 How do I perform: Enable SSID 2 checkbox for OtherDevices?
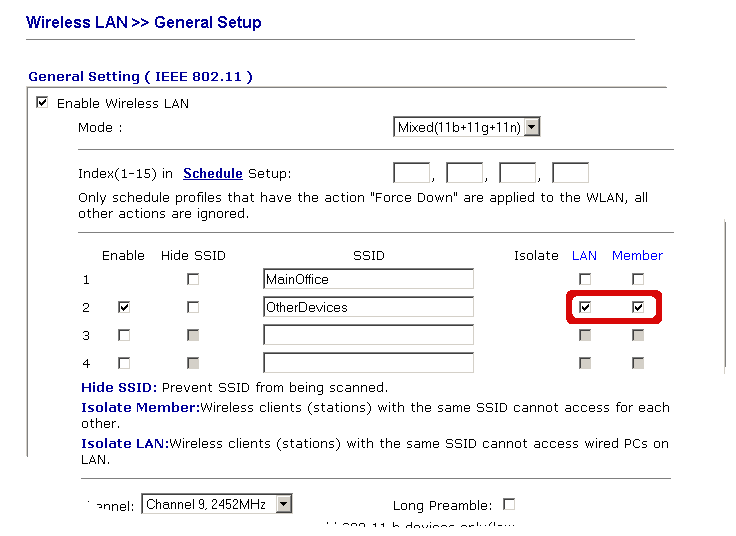click(x=123, y=307)
